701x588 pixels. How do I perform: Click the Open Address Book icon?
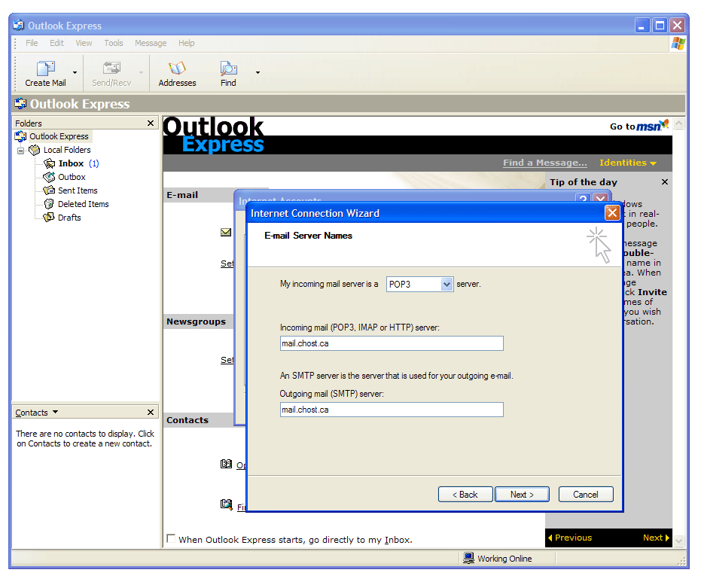226,464
